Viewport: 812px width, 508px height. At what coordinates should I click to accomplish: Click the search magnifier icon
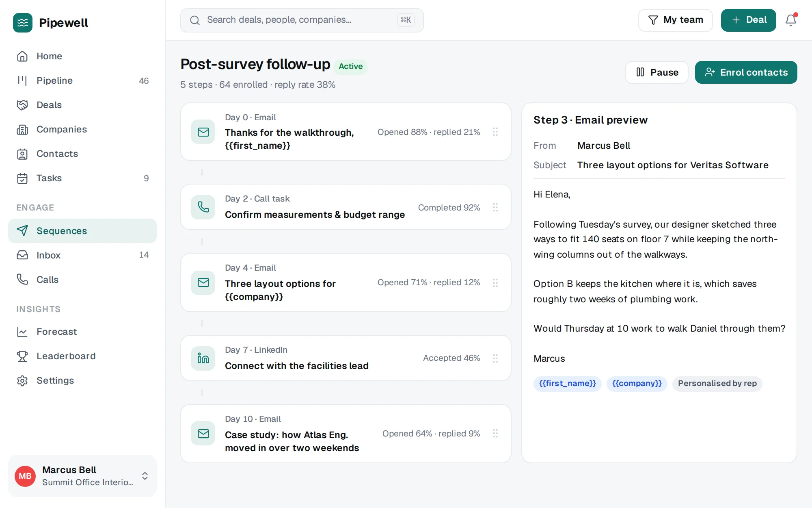(195, 20)
